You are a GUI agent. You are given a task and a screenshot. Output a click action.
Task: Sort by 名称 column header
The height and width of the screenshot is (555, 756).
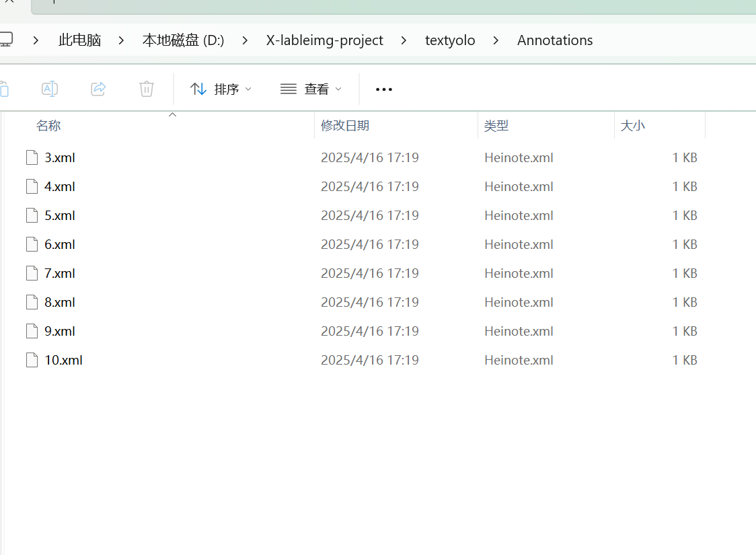point(48,126)
